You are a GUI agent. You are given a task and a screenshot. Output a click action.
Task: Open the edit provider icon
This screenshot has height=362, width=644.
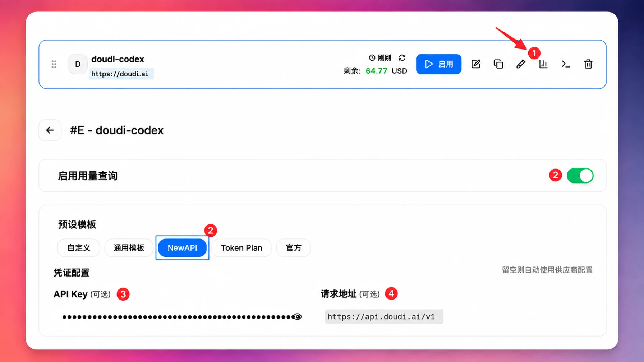click(x=476, y=64)
